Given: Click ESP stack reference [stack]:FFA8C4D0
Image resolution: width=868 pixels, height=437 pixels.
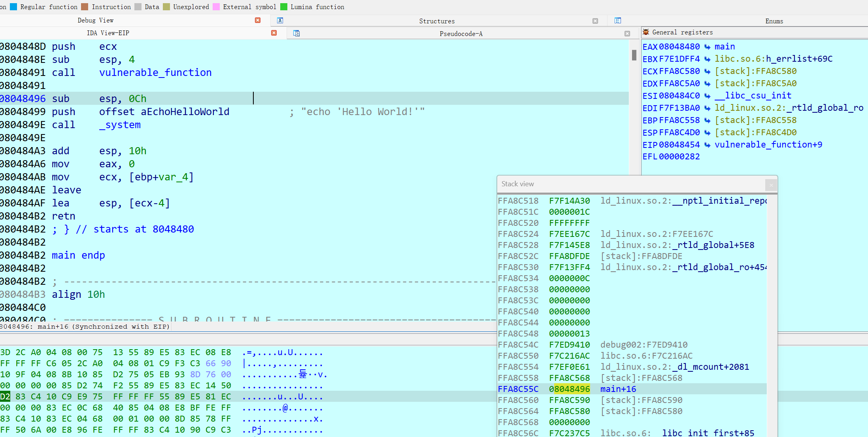Looking at the screenshot, I should click(756, 133).
